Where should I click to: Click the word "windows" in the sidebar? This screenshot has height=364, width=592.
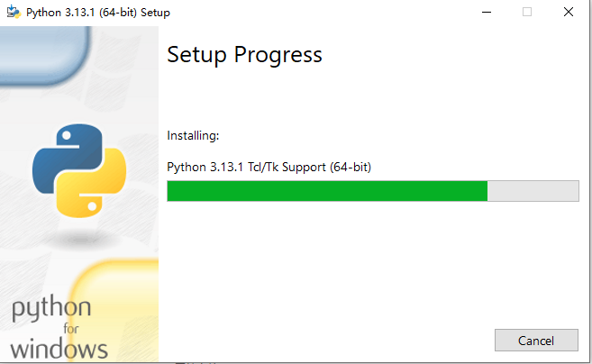coord(59,348)
